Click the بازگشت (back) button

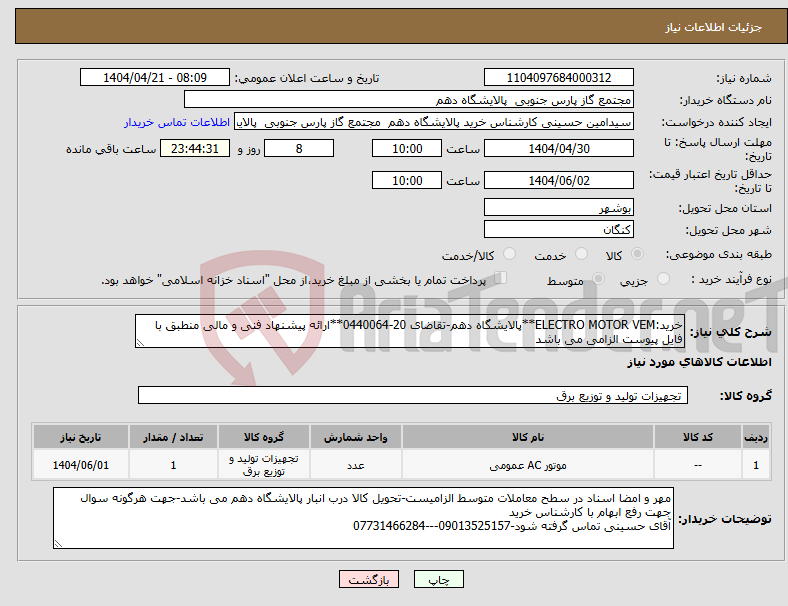pos(369,579)
